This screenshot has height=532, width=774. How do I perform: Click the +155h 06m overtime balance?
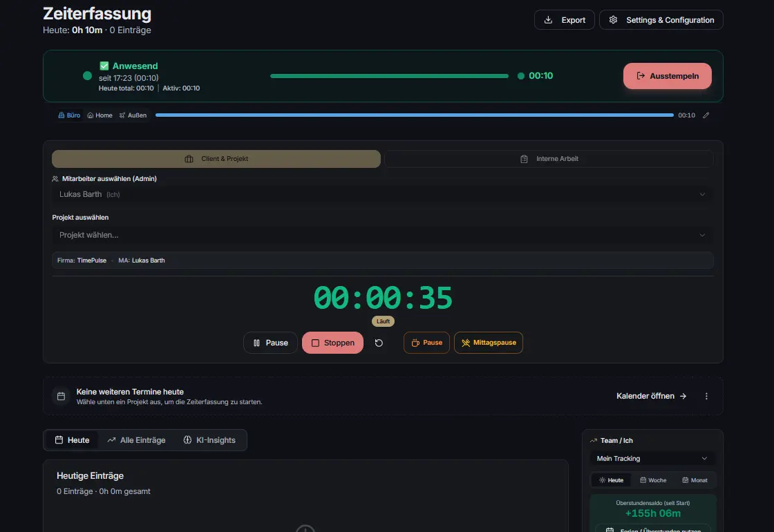(652, 513)
